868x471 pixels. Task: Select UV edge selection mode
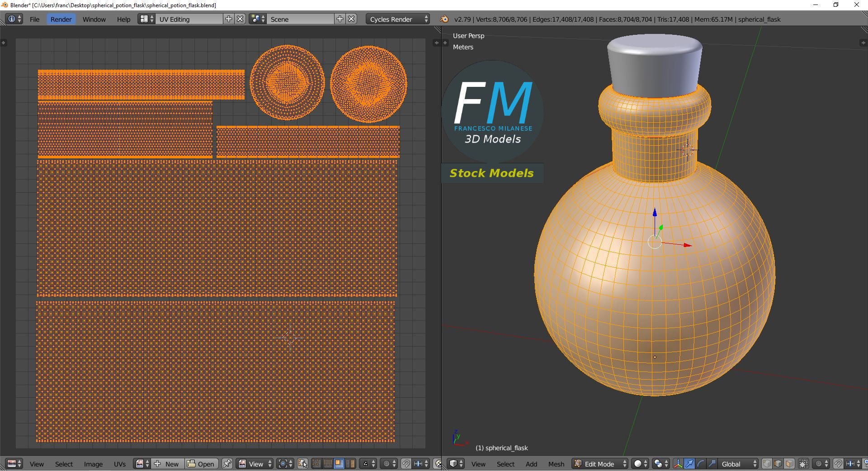pos(328,464)
